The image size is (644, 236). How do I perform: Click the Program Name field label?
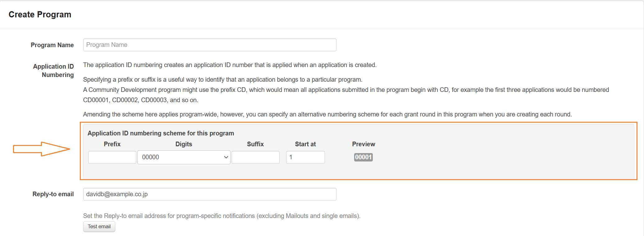[x=52, y=45]
